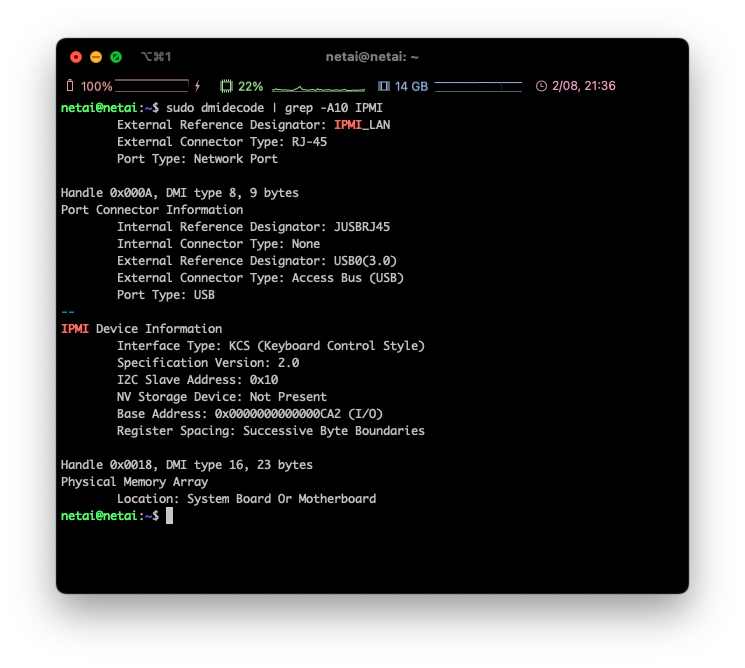Click the Port Connector Information heading
Viewport: 745px width, 668px height.
(x=152, y=210)
